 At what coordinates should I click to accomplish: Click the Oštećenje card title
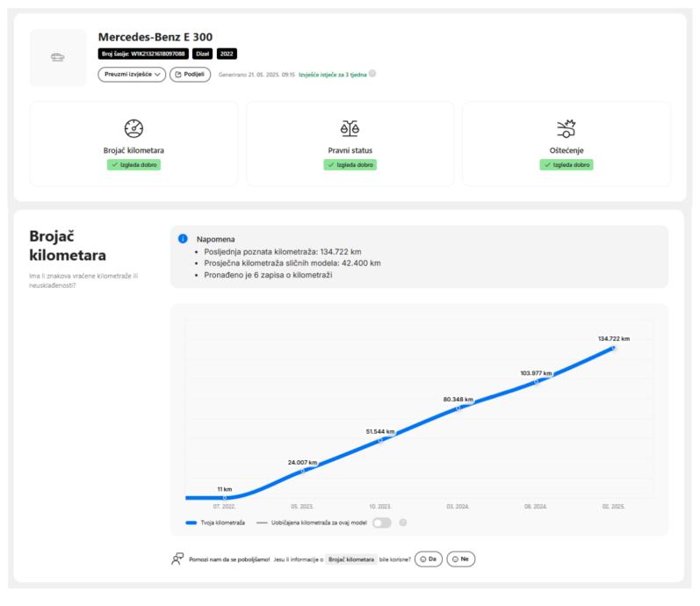click(566, 150)
